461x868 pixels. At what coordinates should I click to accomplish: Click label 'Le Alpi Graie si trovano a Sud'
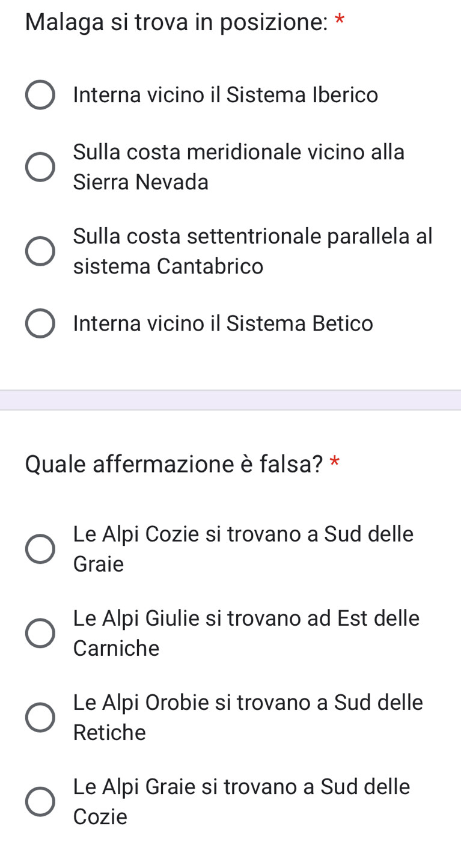242,801
